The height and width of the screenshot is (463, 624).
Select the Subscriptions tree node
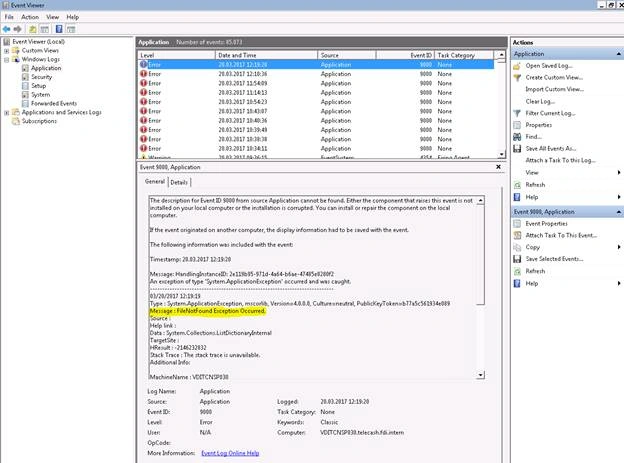tap(39, 121)
